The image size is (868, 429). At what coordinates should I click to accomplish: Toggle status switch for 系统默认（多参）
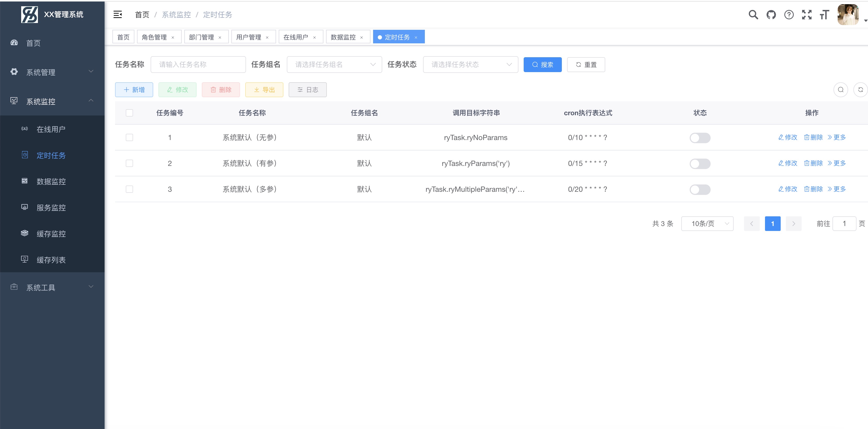click(700, 190)
